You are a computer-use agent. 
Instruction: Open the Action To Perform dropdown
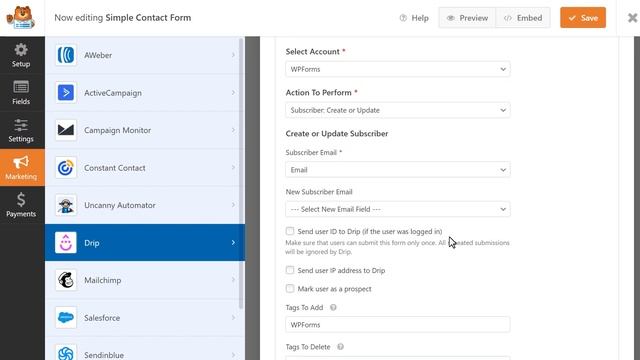pyautogui.click(x=398, y=110)
